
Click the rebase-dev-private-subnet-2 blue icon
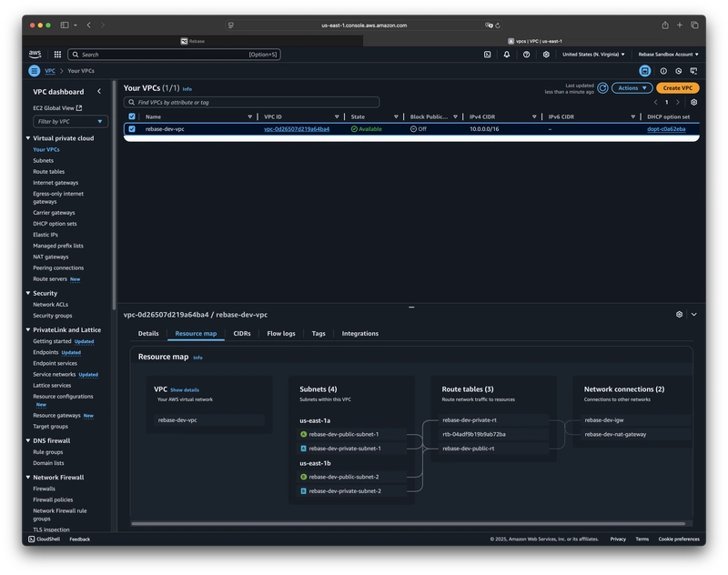304,490
